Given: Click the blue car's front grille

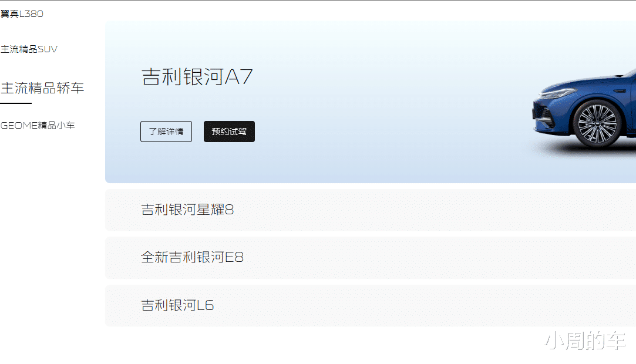Looking at the screenshot, I should pos(544,116).
